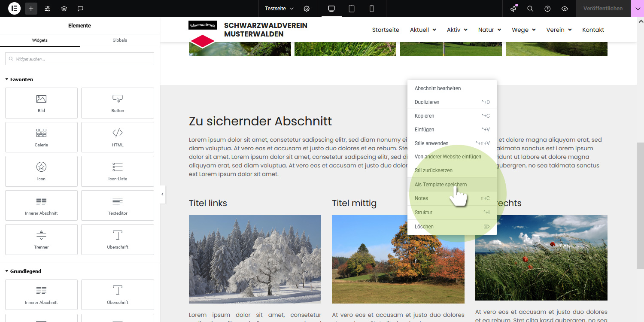Select the Trenner widget
The image size is (644, 322).
[41, 240]
